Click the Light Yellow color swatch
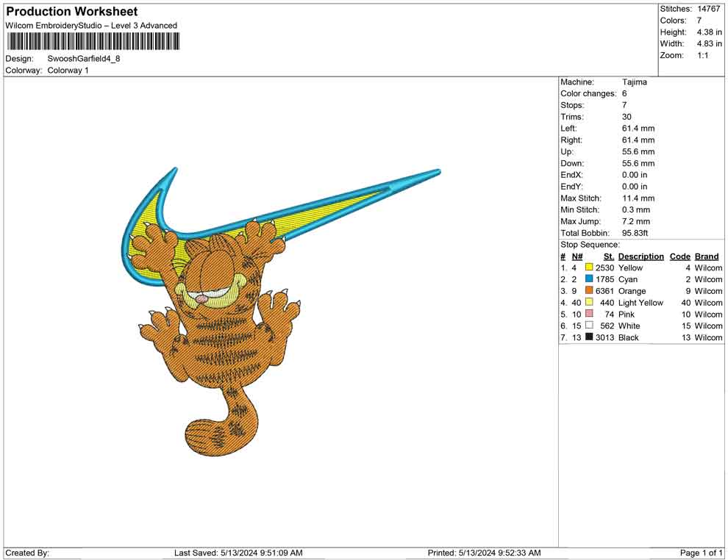Image resolution: width=728 pixels, height=560 pixels. [x=589, y=302]
